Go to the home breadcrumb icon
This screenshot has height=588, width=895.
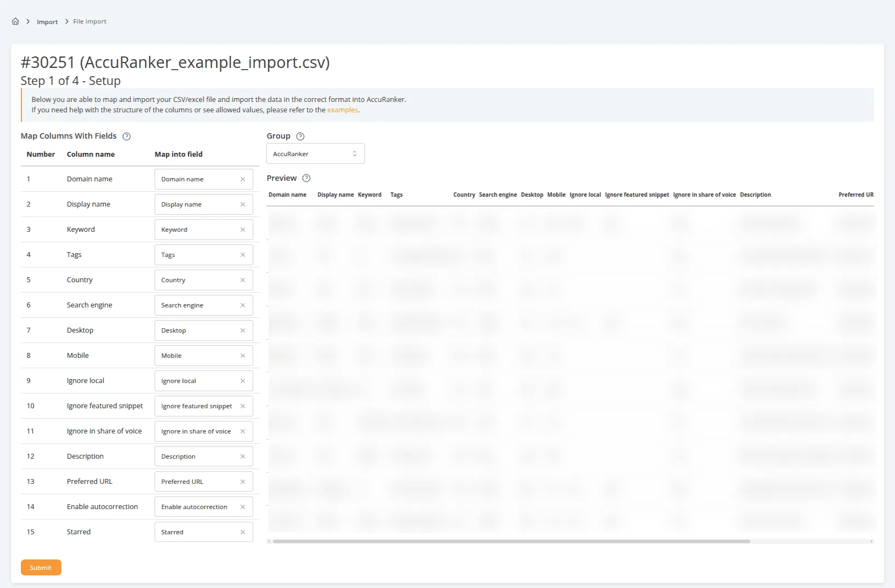pyautogui.click(x=15, y=21)
